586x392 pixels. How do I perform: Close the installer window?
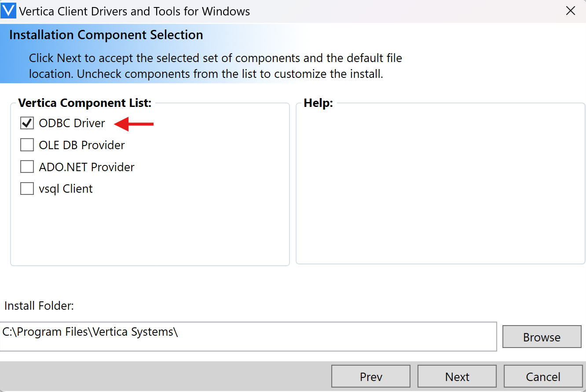point(571,11)
